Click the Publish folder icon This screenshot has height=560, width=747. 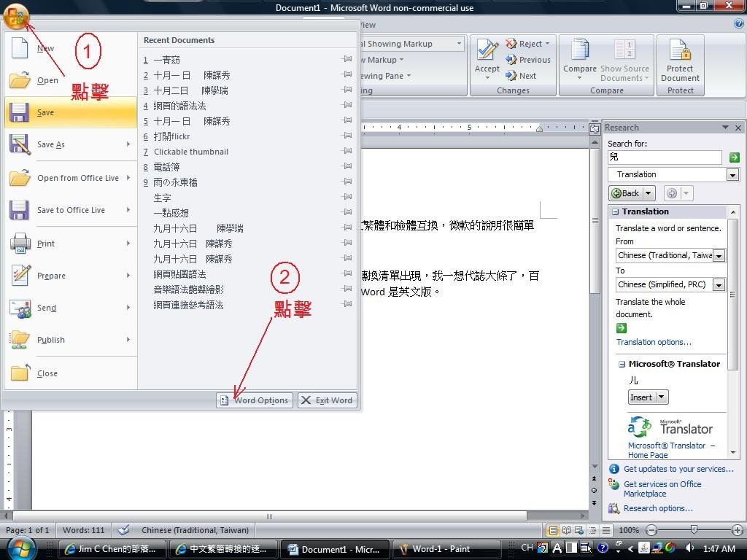[x=20, y=340]
